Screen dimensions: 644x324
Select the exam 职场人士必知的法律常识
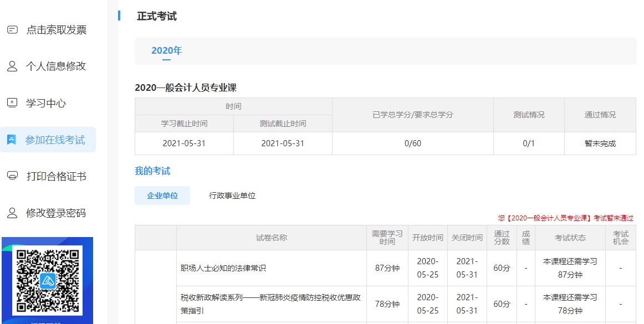(223, 266)
